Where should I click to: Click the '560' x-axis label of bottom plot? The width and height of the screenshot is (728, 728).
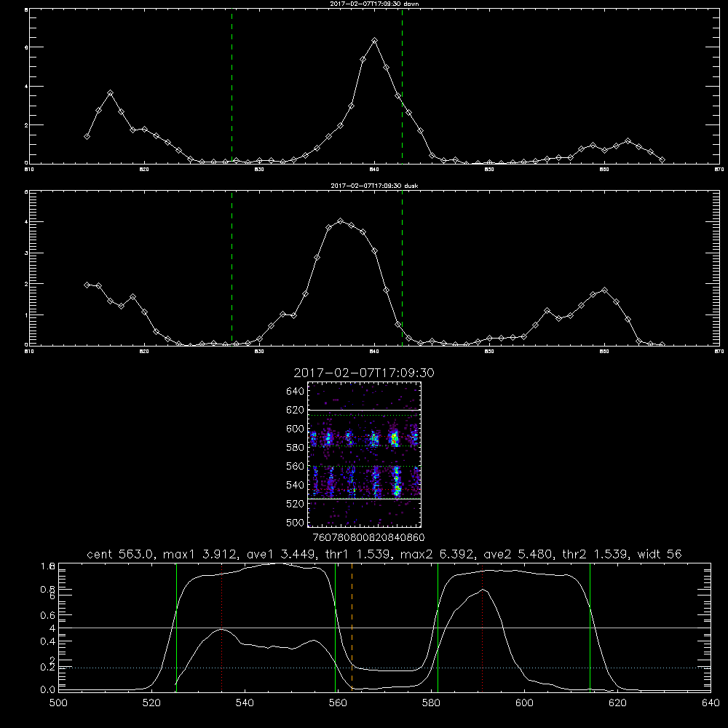click(338, 703)
